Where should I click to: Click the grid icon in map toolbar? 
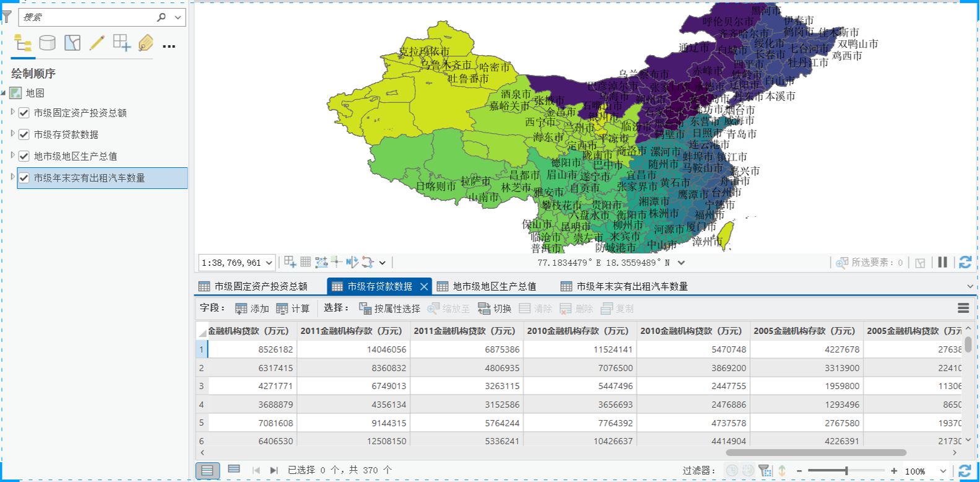pos(306,262)
